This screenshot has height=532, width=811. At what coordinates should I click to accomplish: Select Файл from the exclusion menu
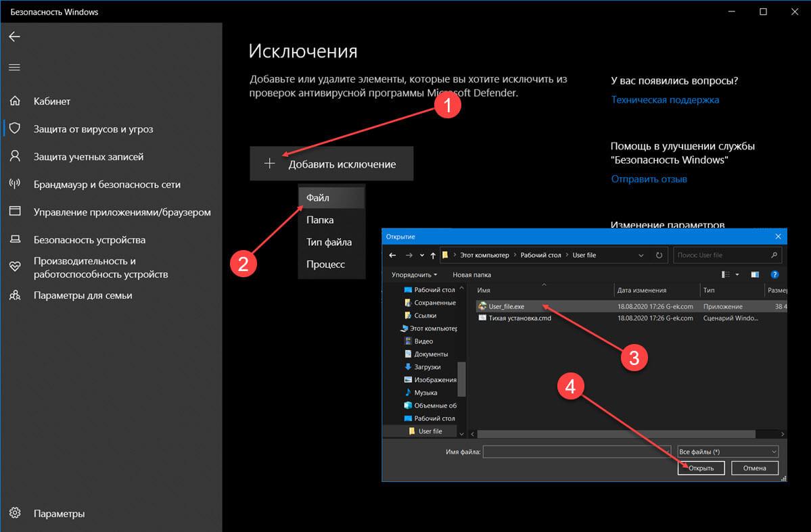point(331,197)
